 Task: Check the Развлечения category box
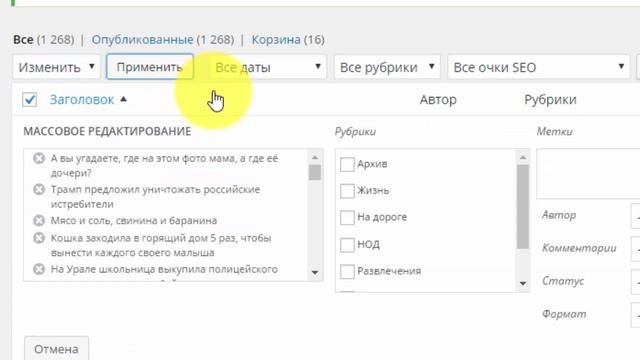[347, 271]
